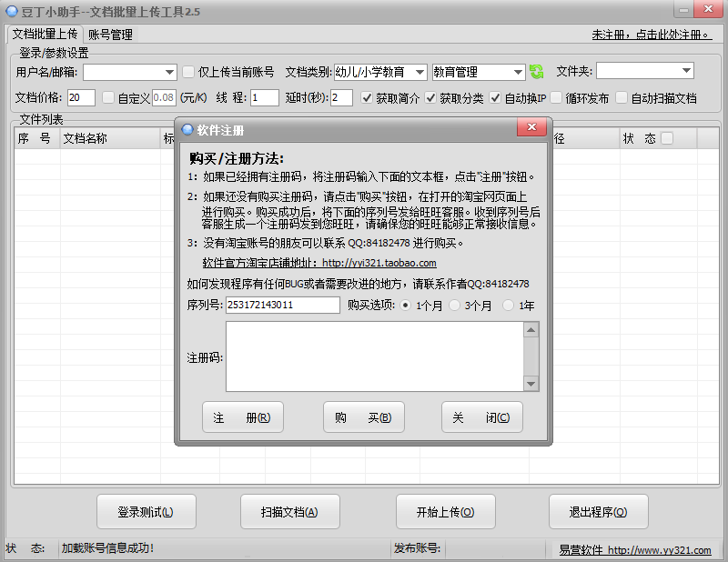
Task: Click 登录测试(L) button
Action: click(x=147, y=511)
